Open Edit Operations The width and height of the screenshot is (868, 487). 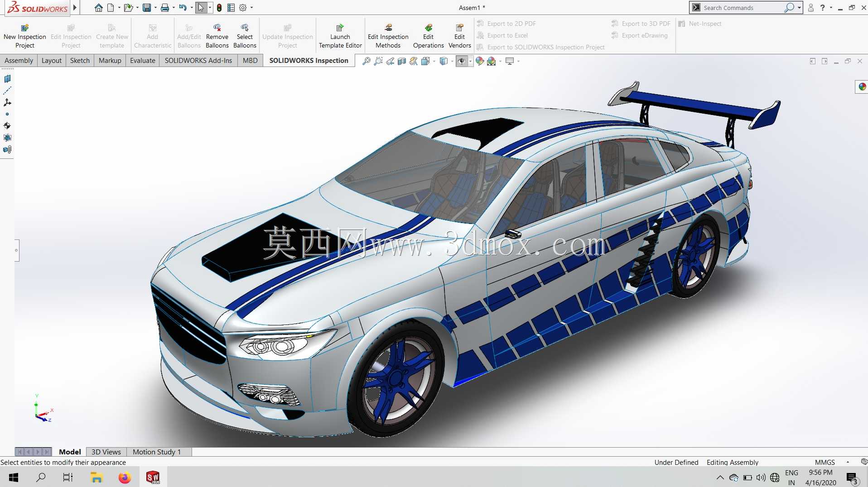(x=428, y=36)
